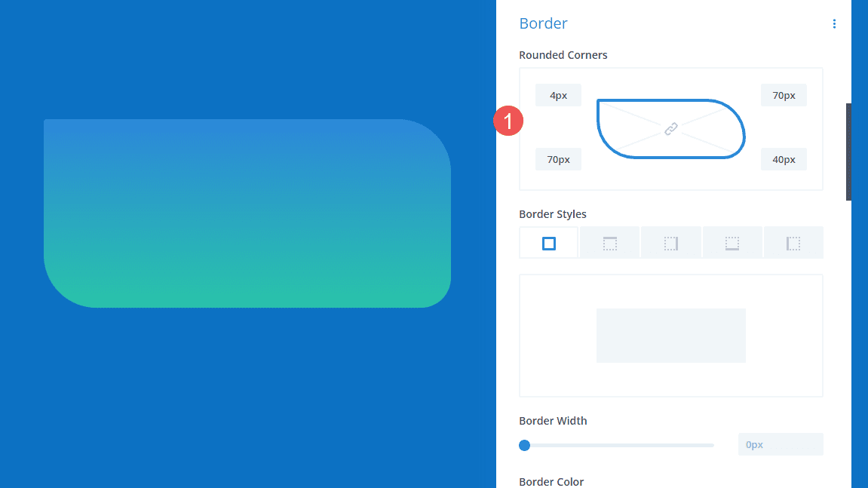Click the chain link inside corners preview
Viewport: 868px width, 488px height.
tap(670, 129)
